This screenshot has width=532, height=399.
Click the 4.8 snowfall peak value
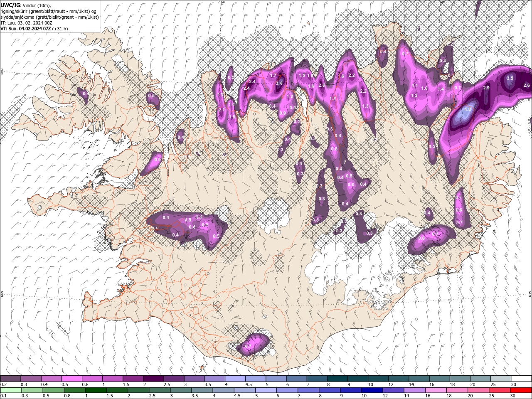tap(467, 110)
